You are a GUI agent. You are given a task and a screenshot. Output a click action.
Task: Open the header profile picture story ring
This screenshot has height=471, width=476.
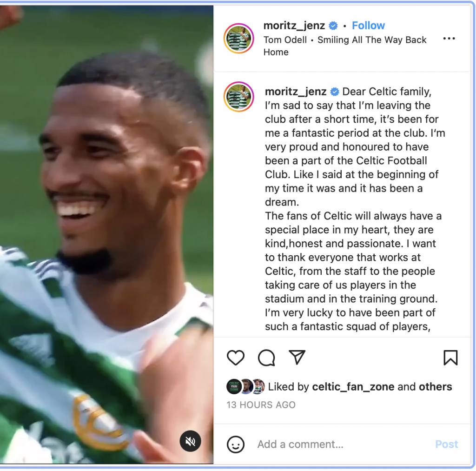pyautogui.click(x=238, y=38)
